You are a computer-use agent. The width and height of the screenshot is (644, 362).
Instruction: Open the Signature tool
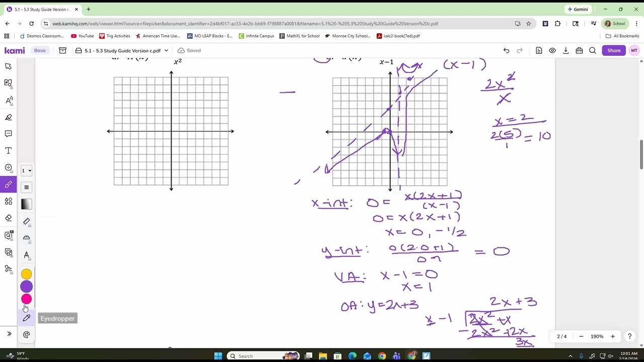pos(9,269)
